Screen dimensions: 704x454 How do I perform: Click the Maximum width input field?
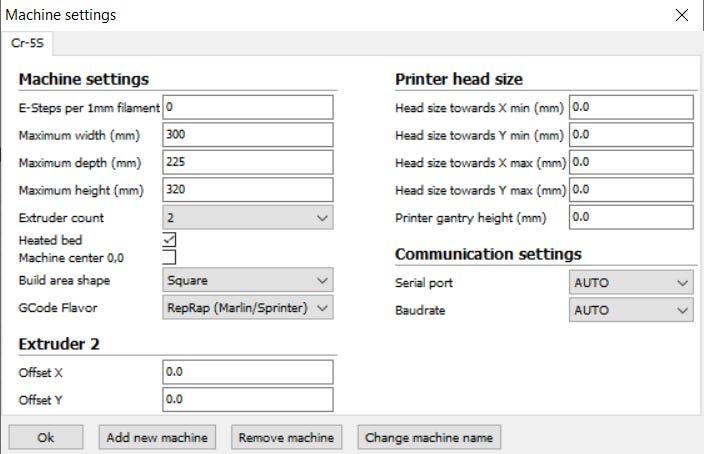coord(247,134)
